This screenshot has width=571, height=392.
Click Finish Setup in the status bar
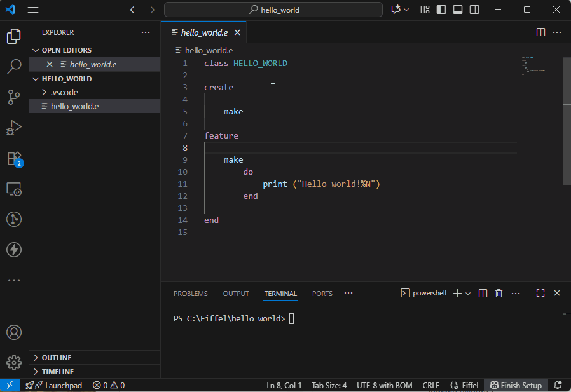pyautogui.click(x=516, y=385)
